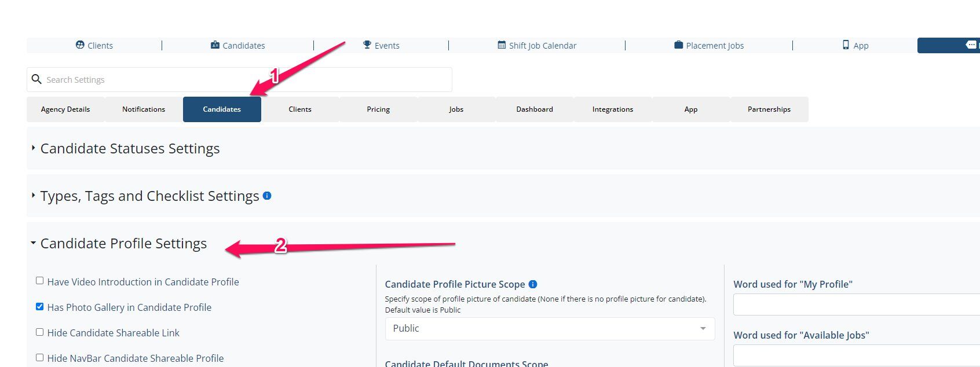
Task: Enable Have Video Introduction in Candidate Profile
Action: pos(39,280)
